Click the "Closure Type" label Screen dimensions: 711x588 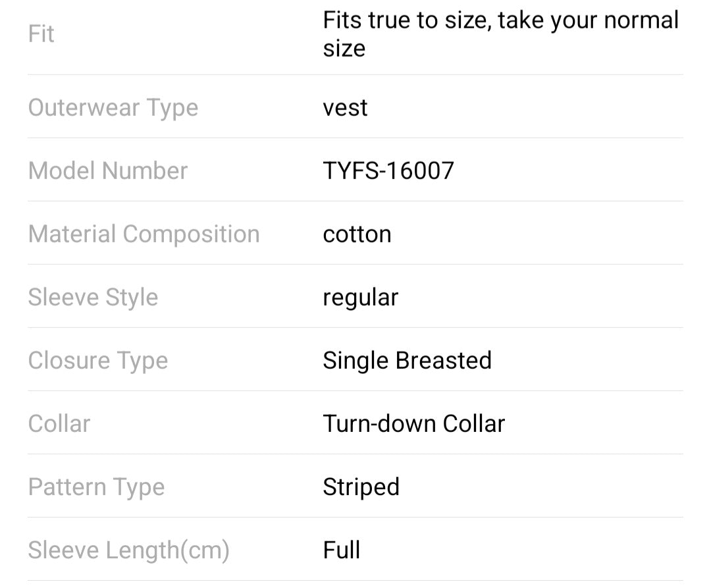coord(97,360)
